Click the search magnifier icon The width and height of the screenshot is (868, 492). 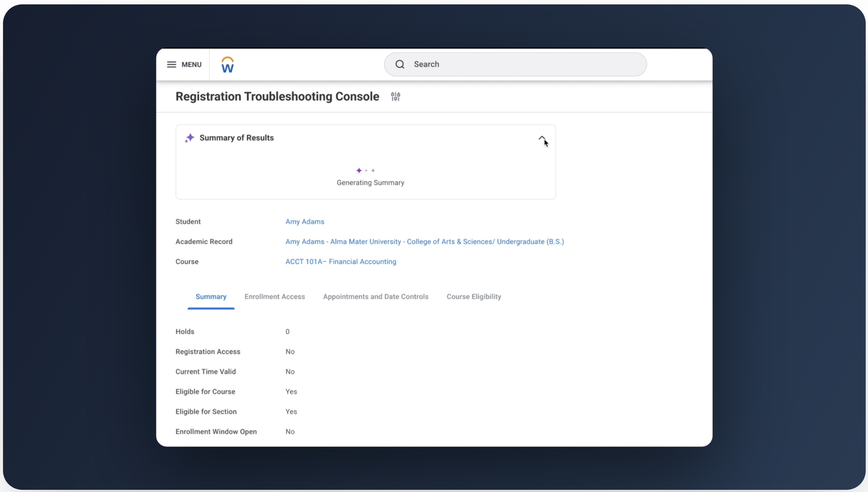[400, 64]
